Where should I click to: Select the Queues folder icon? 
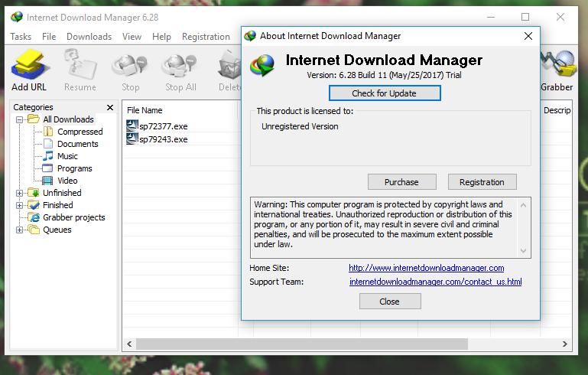(34, 230)
